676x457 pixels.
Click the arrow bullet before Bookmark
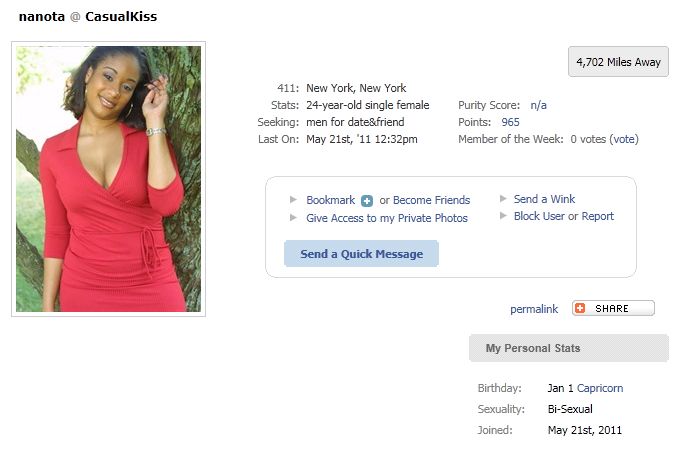click(x=293, y=199)
